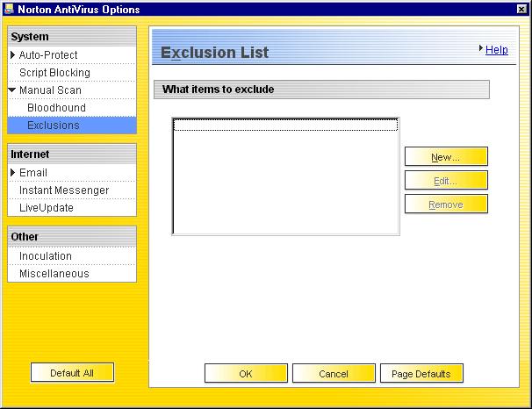This screenshot has height=409, width=532.
Task: Select Miscellaneous options
Action: [54, 274]
